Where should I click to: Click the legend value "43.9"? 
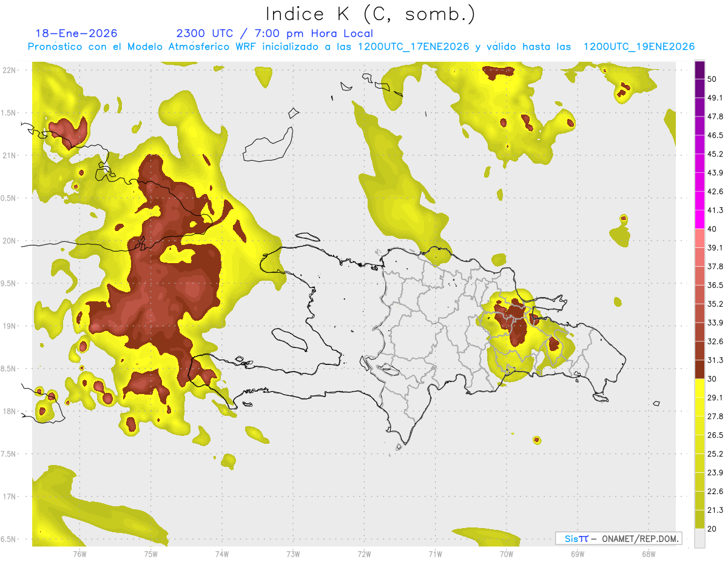[715, 173]
